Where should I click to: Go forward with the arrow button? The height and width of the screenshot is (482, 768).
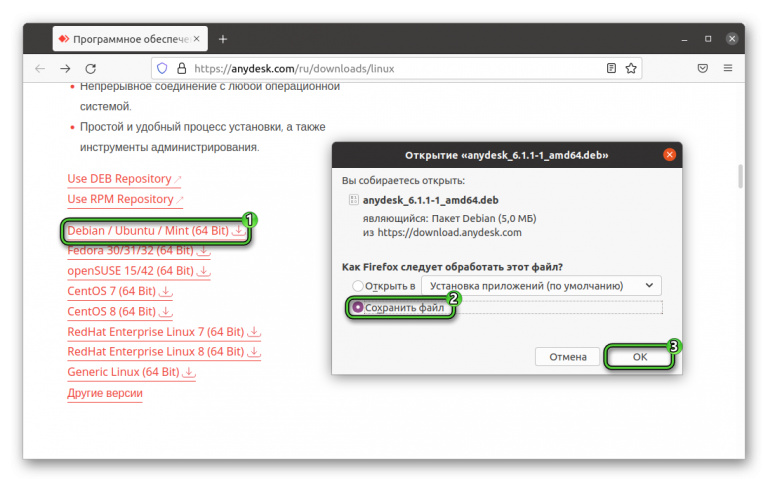[x=65, y=69]
